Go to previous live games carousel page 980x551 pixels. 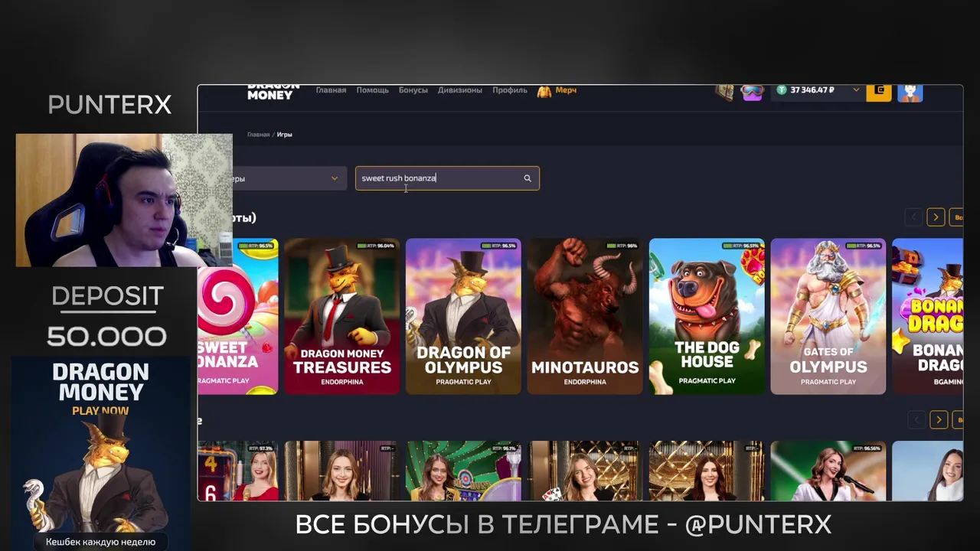(x=916, y=419)
